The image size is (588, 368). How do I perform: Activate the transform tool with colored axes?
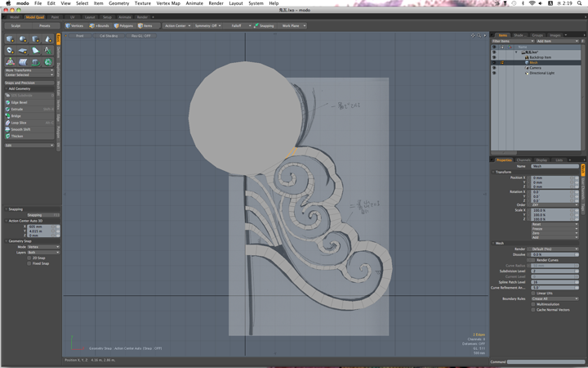(10, 61)
